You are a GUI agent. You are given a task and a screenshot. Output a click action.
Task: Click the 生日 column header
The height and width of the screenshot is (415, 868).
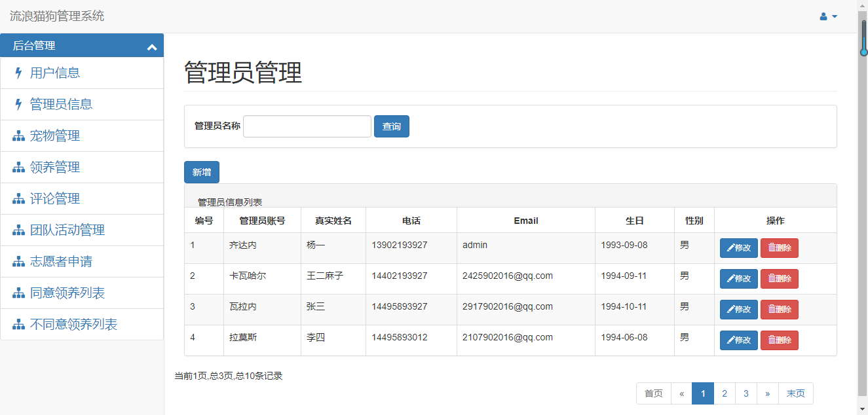635,221
